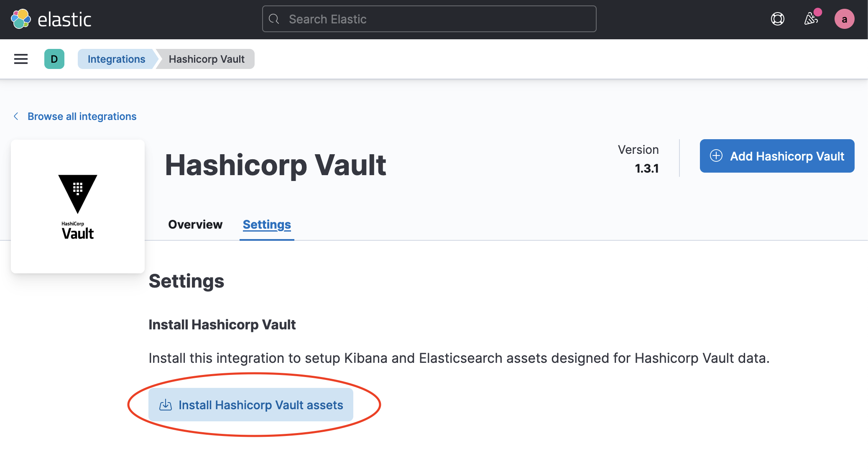Switch to the Overview tab
The height and width of the screenshot is (474, 868).
(195, 224)
